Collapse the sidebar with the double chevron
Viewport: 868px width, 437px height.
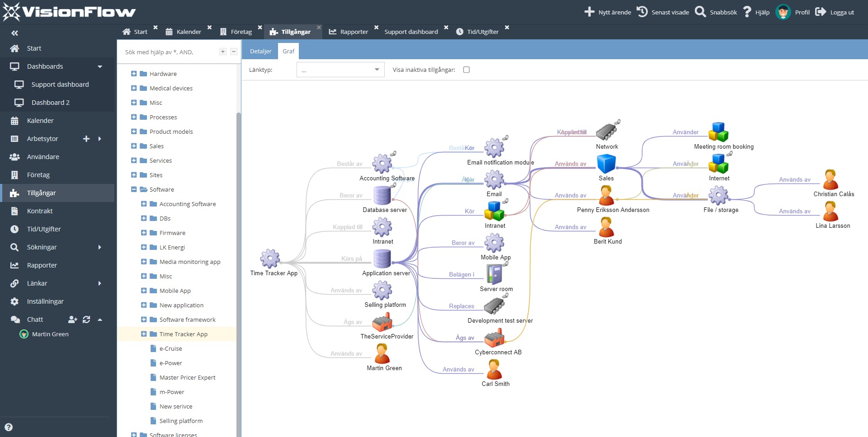[15, 33]
